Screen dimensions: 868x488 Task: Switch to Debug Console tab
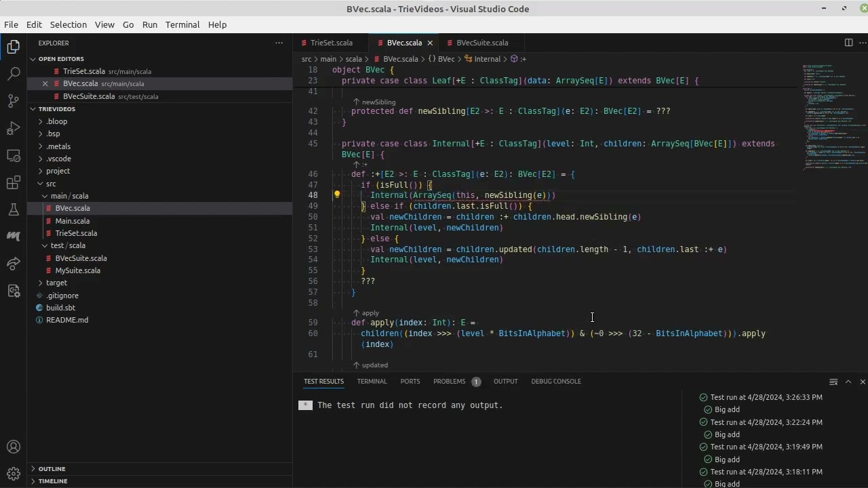pyautogui.click(x=556, y=382)
